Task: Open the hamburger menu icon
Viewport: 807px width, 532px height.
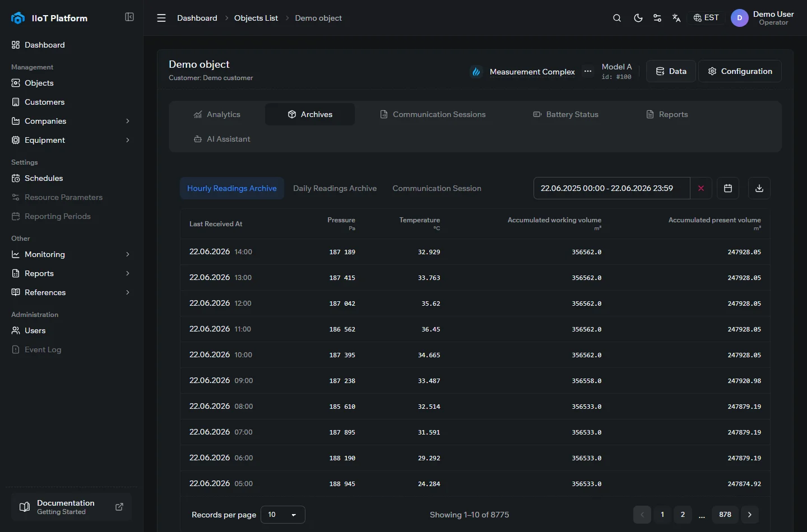Action: point(161,18)
